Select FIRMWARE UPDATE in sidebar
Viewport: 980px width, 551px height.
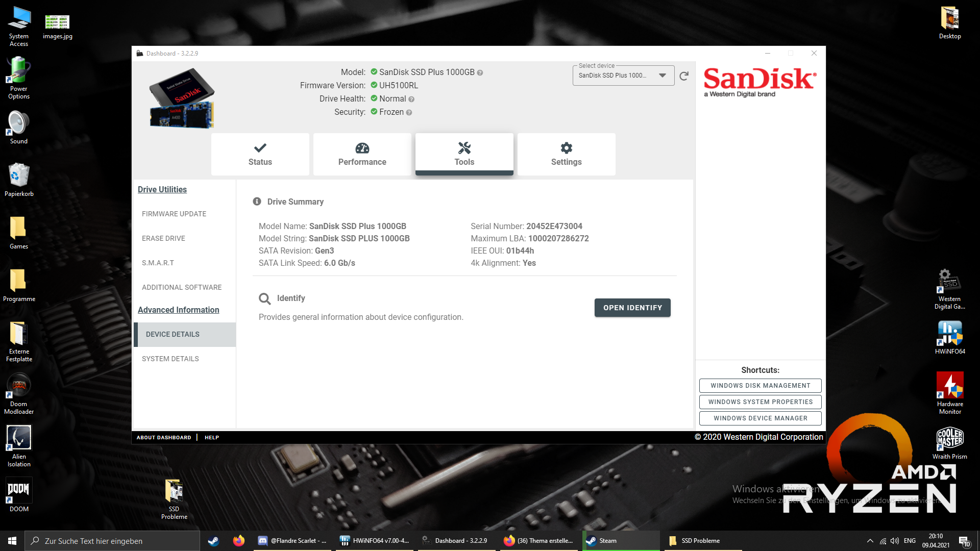click(174, 214)
